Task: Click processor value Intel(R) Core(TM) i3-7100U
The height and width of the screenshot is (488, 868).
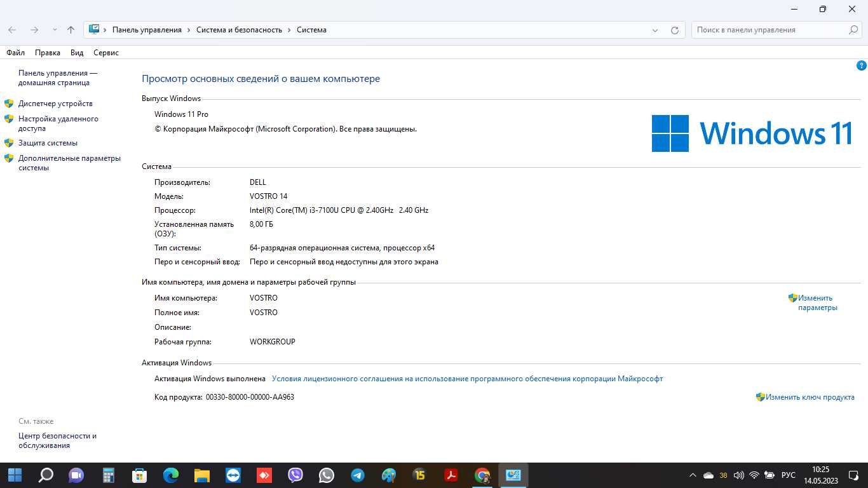Action: (339, 210)
